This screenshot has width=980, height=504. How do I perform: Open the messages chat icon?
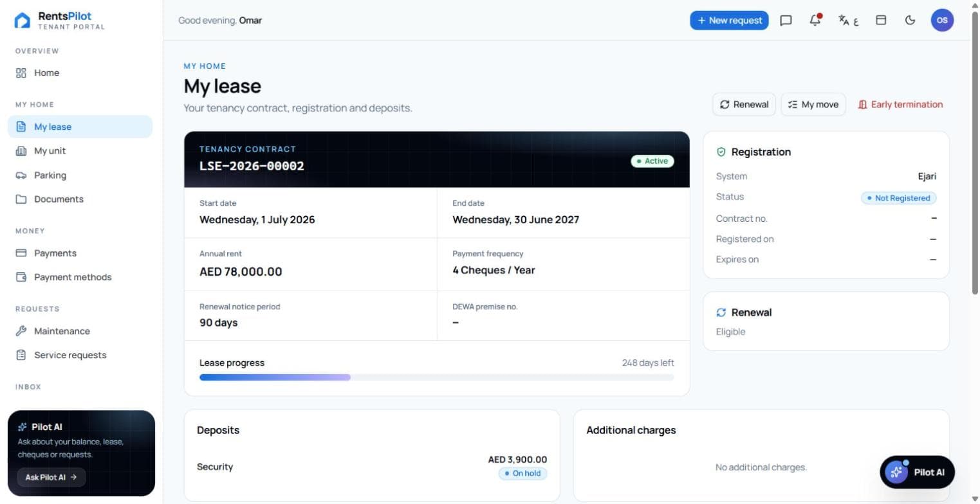pyautogui.click(x=786, y=20)
